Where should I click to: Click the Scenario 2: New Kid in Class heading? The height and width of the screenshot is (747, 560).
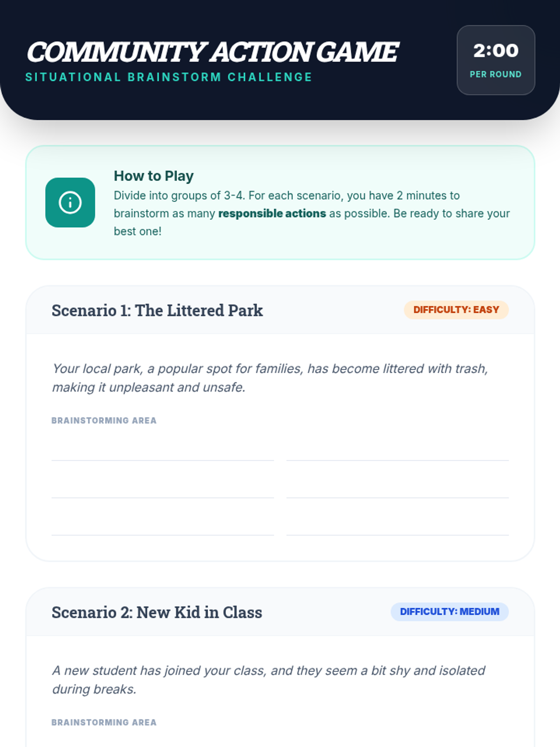tap(157, 613)
